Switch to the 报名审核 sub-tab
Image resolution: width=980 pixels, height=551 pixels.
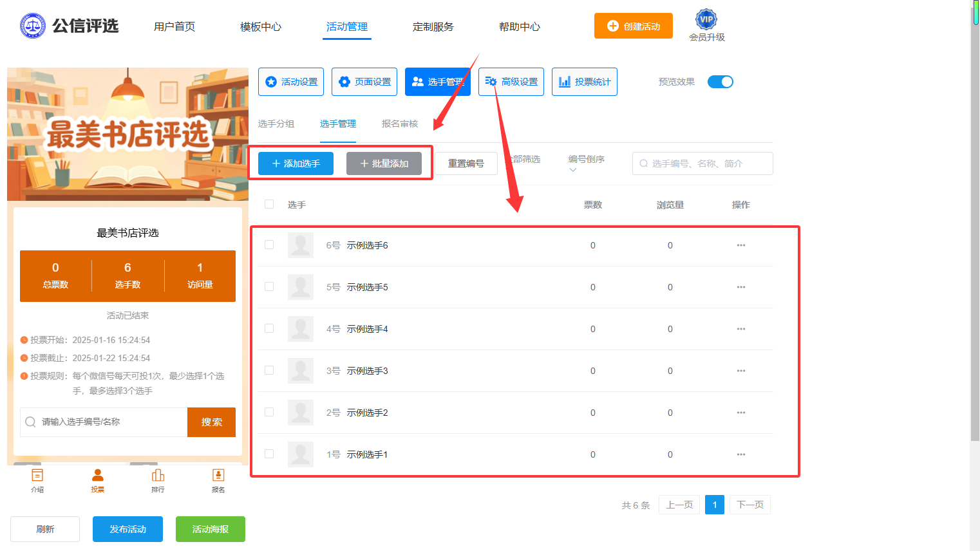[400, 124]
